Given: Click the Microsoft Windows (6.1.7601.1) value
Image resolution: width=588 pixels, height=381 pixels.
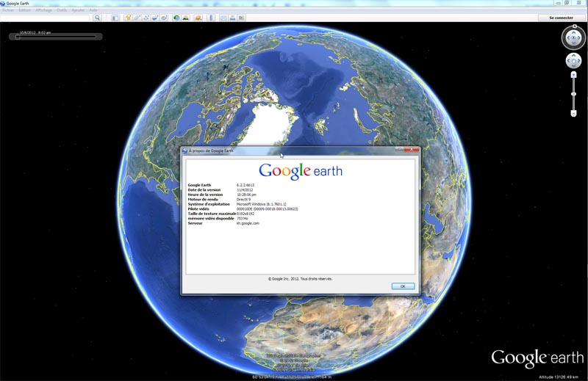Looking at the screenshot, I should (262, 204).
